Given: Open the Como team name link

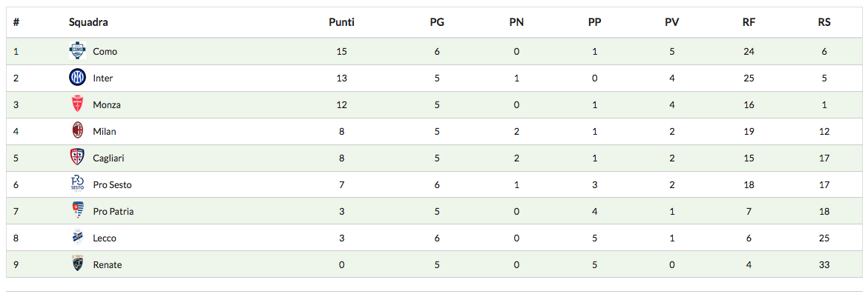Looking at the screenshot, I should 105,52.
